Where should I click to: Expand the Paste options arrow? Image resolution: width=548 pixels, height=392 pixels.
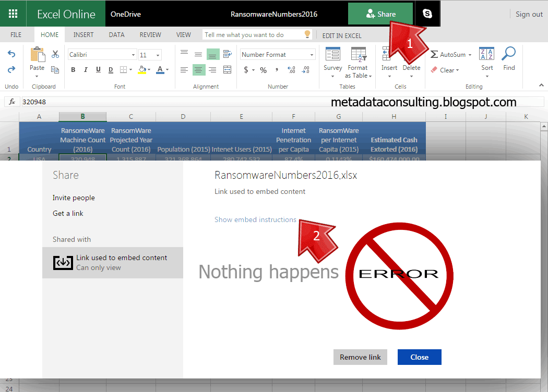click(x=37, y=76)
